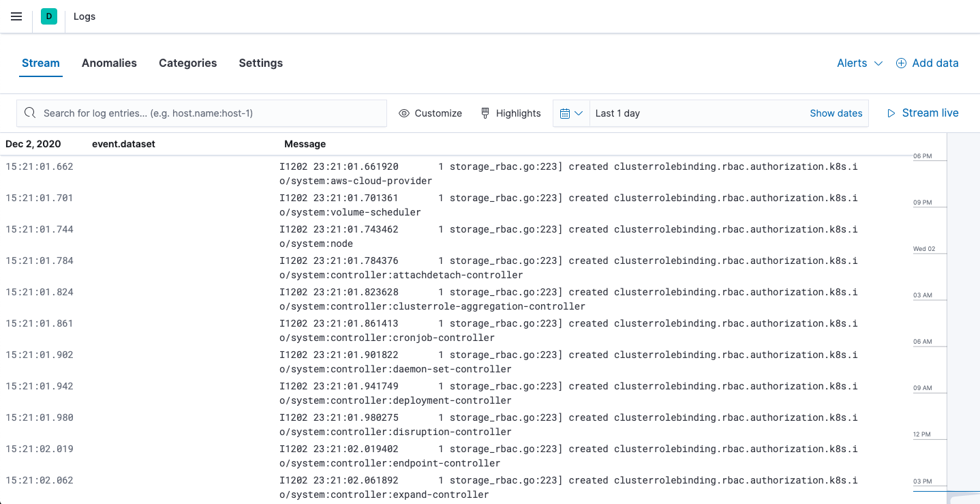Viewport: 980px width, 504px height.
Task: Open the calendar date picker icon
Action: [566, 113]
